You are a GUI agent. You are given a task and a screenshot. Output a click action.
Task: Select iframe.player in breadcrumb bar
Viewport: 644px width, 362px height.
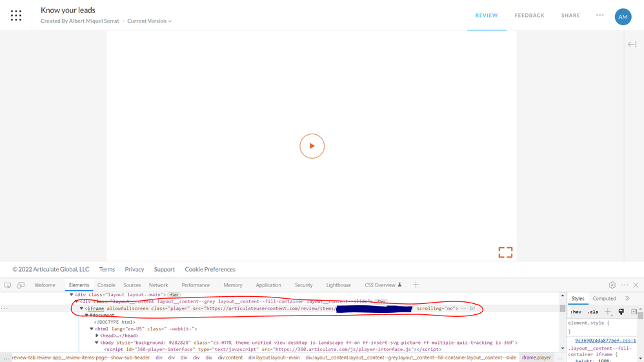[536, 358]
